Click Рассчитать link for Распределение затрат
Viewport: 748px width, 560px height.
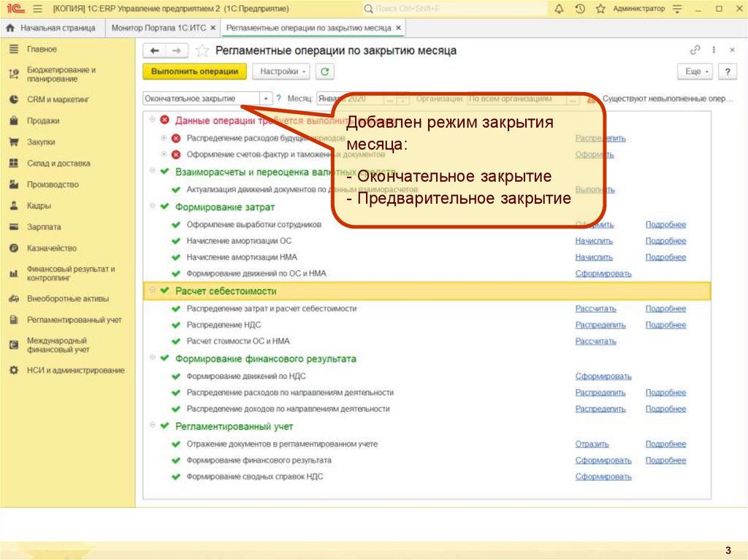pos(595,309)
